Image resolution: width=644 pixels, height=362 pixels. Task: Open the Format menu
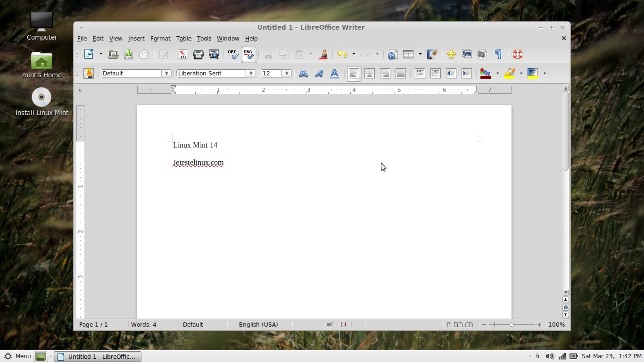160,38
